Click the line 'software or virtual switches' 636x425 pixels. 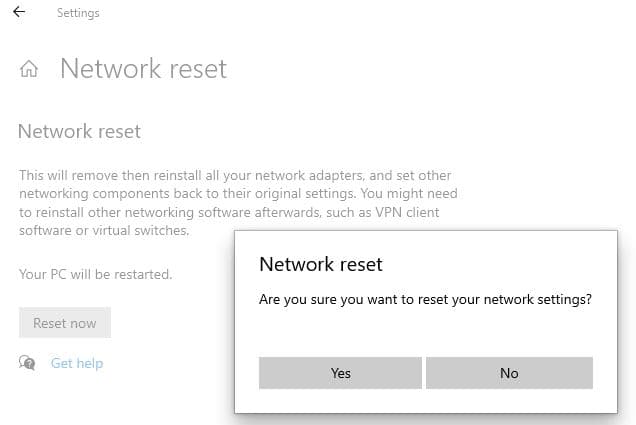(104, 231)
